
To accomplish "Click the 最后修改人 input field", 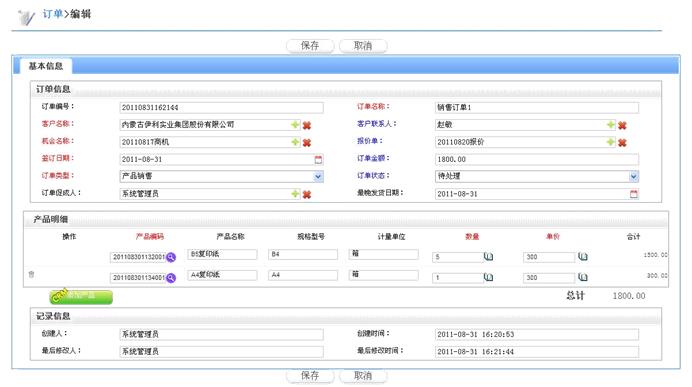I will [221, 352].
